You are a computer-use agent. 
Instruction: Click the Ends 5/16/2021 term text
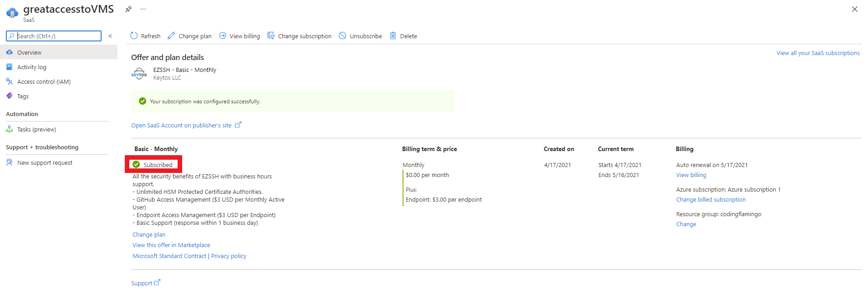tap(618, 175)
